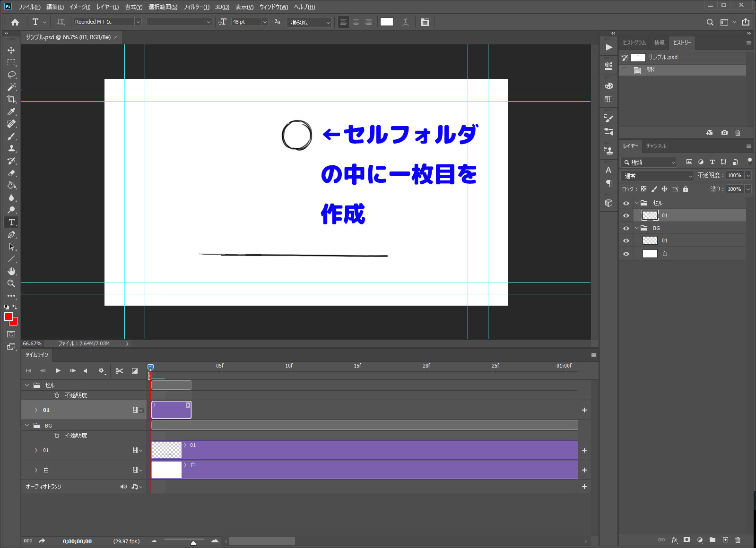
Task: Toggle the layer filter on/off switch
Action: [x=750, y=162]
